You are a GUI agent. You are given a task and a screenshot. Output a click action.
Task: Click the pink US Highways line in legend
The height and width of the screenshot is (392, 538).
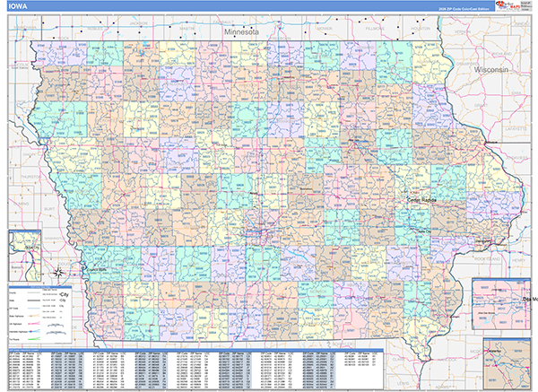point(34,323)
